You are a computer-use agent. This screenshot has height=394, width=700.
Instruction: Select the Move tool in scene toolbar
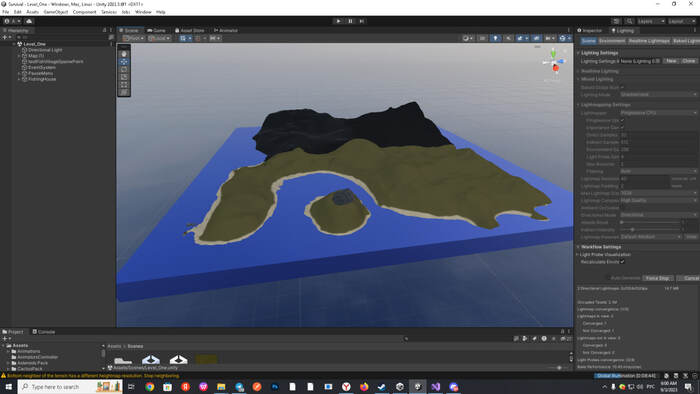(x=124, y=62)
